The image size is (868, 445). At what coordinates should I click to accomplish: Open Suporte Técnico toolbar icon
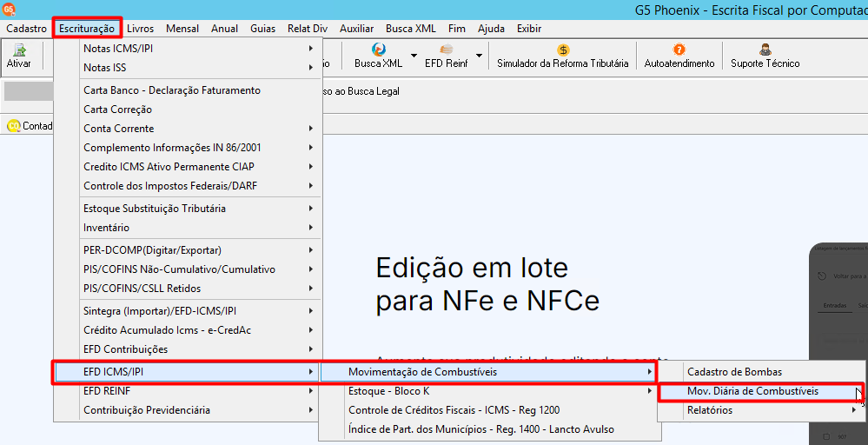tap(765, 50)
